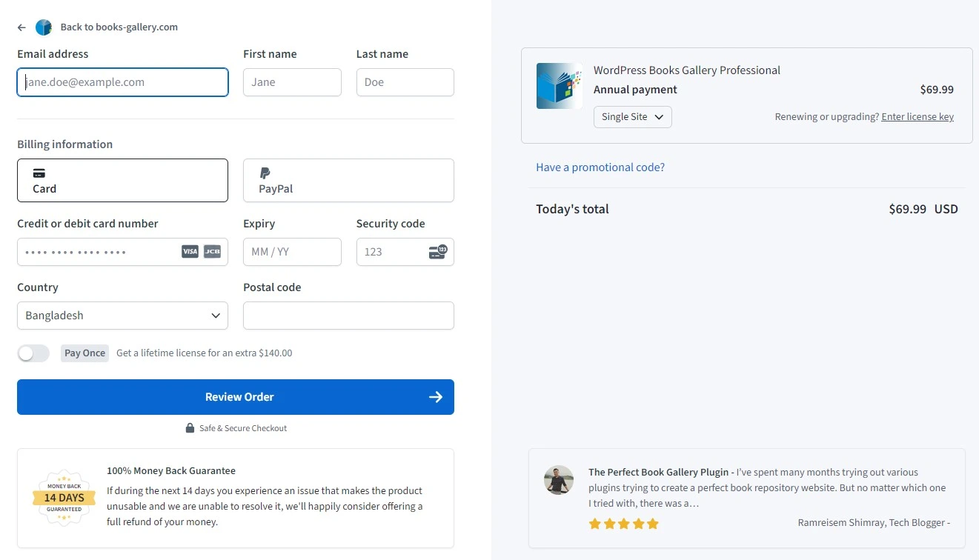This screenshot has width=979, height=560.
Task: Focus the Email address field
Action: [x=122, y=82]
